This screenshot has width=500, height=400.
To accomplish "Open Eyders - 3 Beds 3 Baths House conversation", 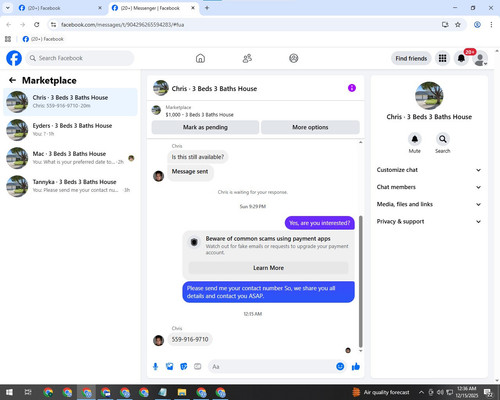I will (70, 130).
